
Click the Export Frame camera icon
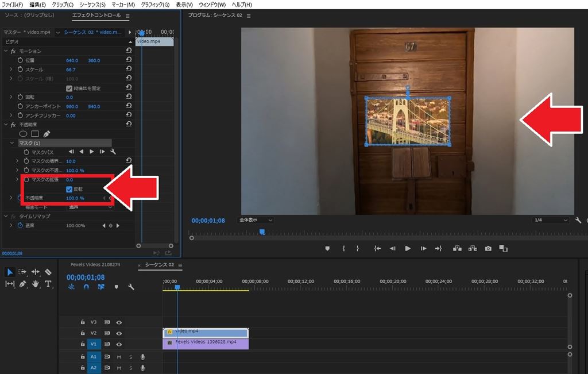pos(488,248)
